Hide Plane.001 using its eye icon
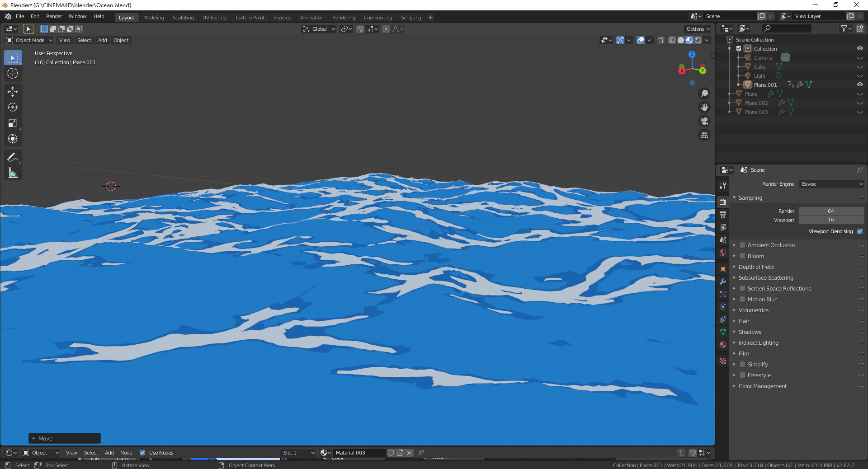Image resolution: width=868 pixels, height=469 pixels. click(x=860, y=84)
